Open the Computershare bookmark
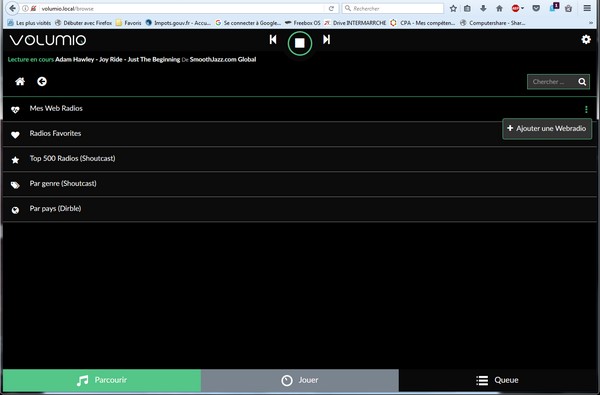Image resolution: width=600 pixels, height=395 pixels. [x=492, y=23]
